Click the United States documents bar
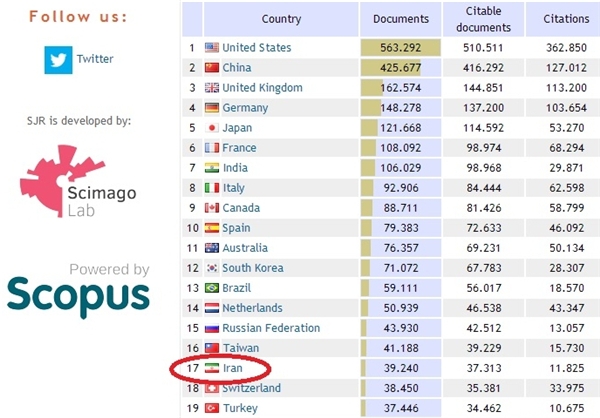This screenshot has width=600, height=418. pyautogui.click(x=401, y=47)
